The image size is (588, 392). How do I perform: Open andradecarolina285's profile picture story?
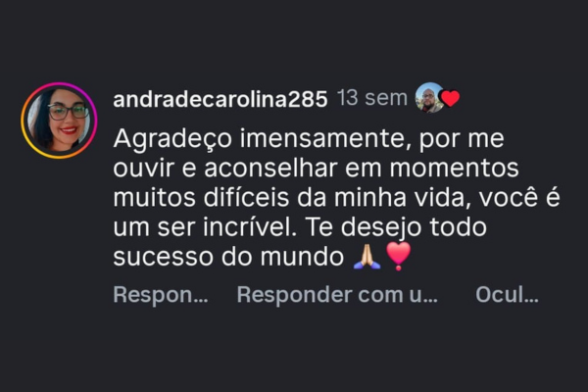(x=59, y=121)
